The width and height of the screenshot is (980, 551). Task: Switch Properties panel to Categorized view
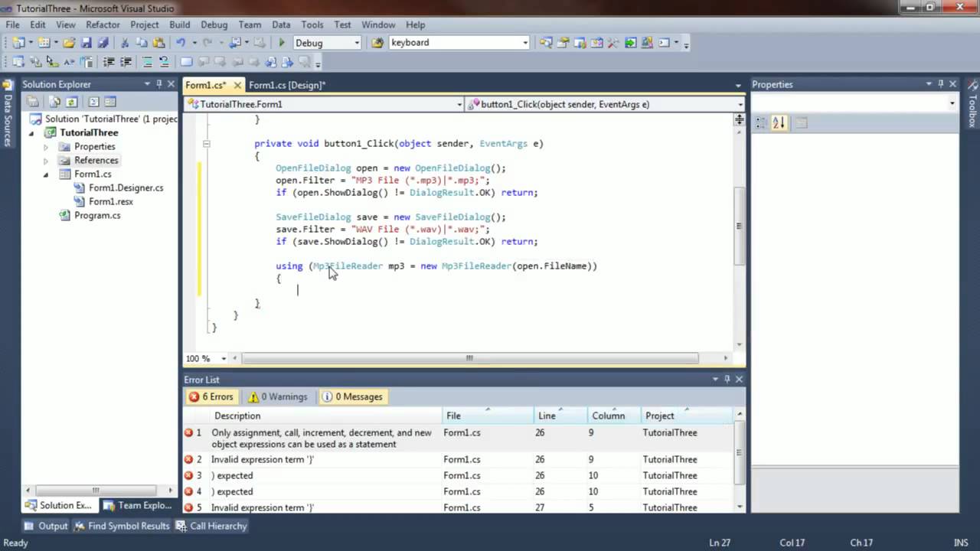pyautogui.click(x=762, y=122)
